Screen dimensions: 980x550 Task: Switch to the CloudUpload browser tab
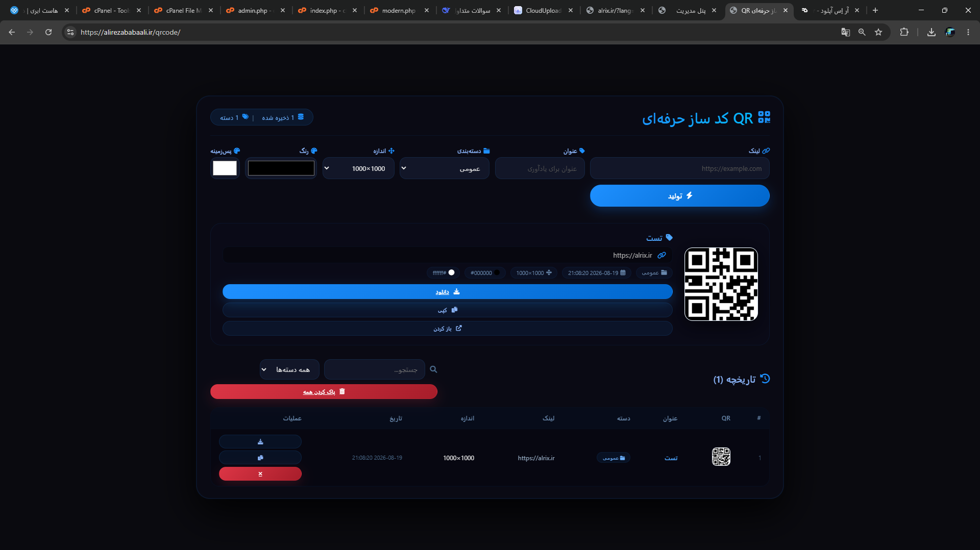click(544, 10)
